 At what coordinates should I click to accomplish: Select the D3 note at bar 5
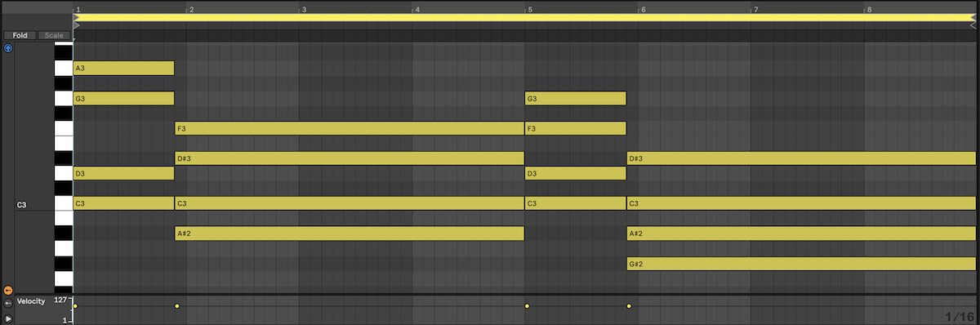coord(576,173)
